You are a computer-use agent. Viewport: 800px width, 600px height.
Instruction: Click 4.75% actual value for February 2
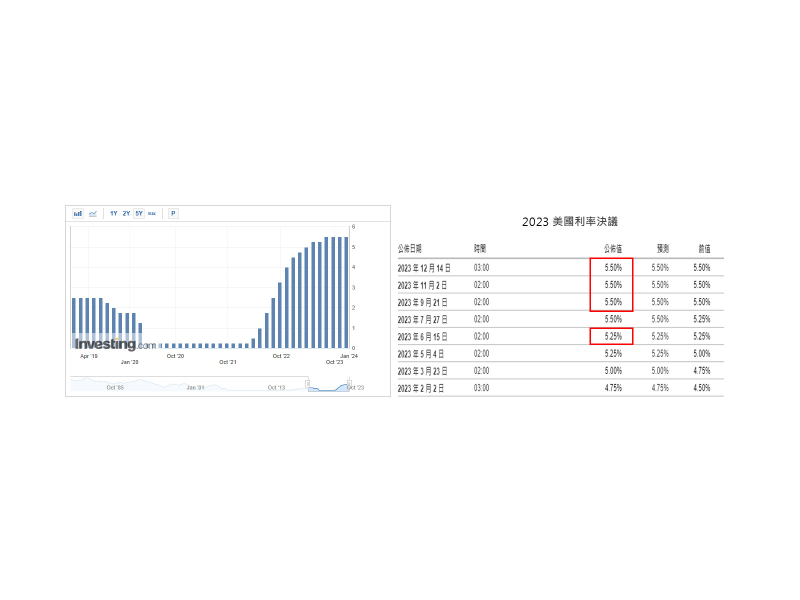pos(613,388)
